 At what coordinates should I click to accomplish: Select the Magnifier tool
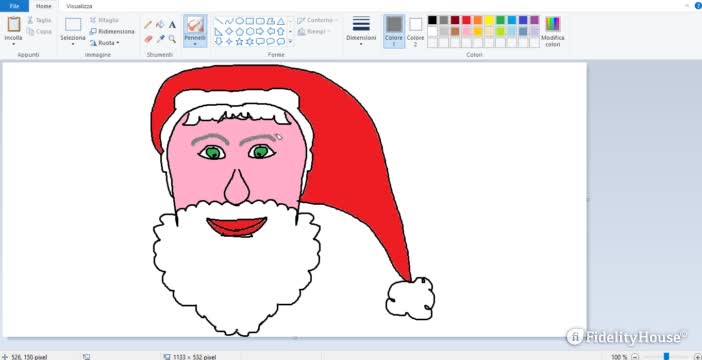(x=172, y=39)
